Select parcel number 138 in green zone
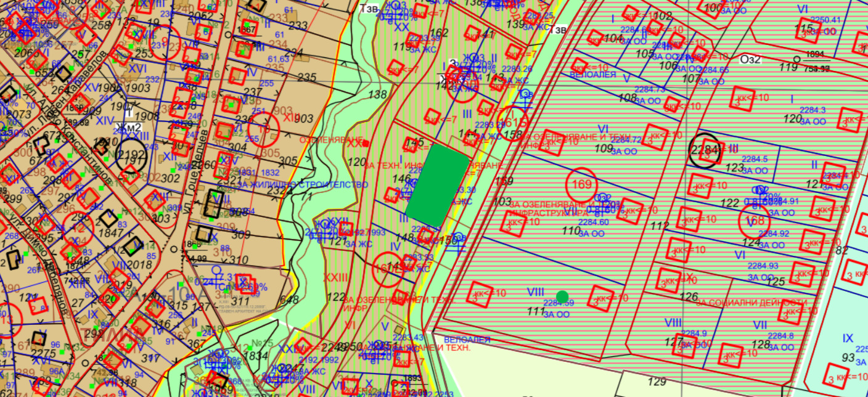This screenshot has height=397, width=868. (376, 95)
